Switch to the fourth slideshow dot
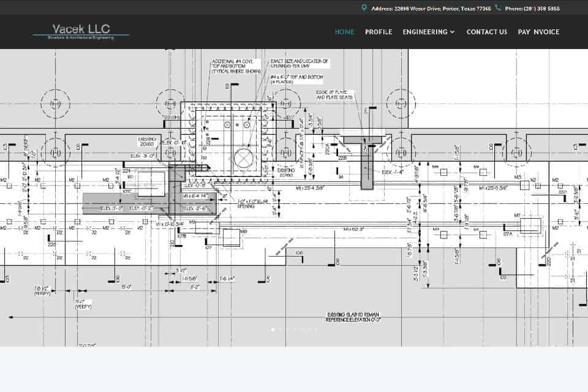The height and width of the screenshot is (392, 588). [295, 330]
